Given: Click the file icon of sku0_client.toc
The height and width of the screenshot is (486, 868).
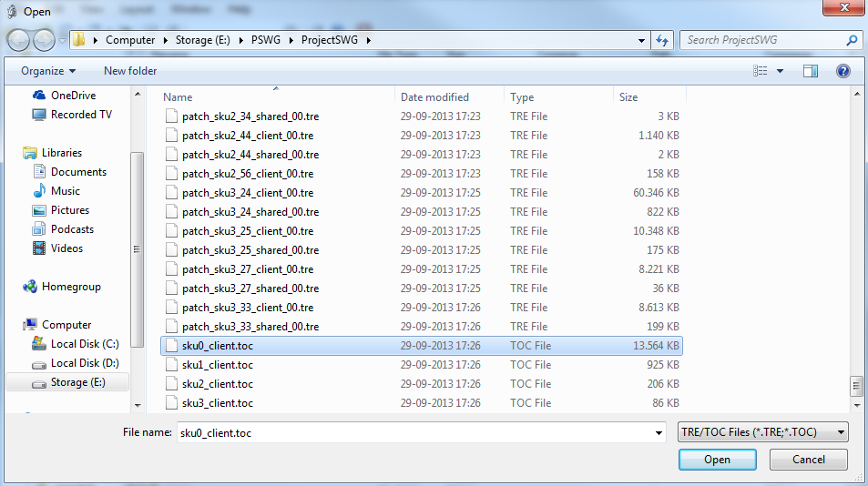Looking at the screenshot, I should pos(171,346).
